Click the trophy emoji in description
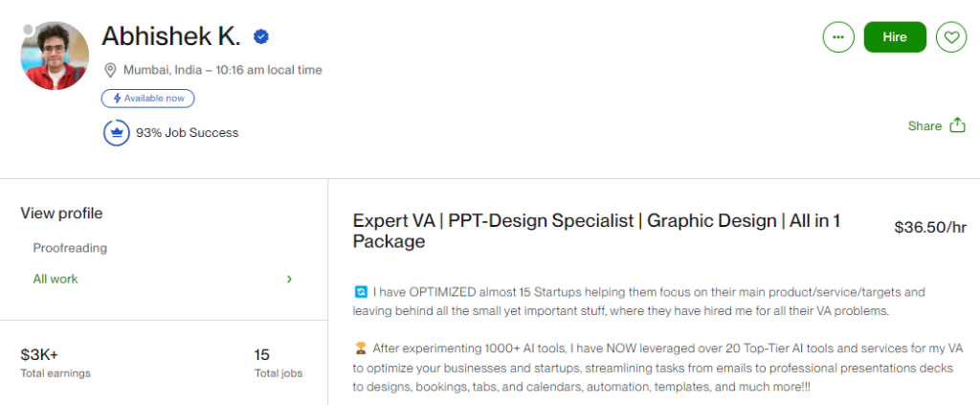Image resolution: width=980 pixels, height=405 pixels. pyautogui.click(x=360, y=347)
